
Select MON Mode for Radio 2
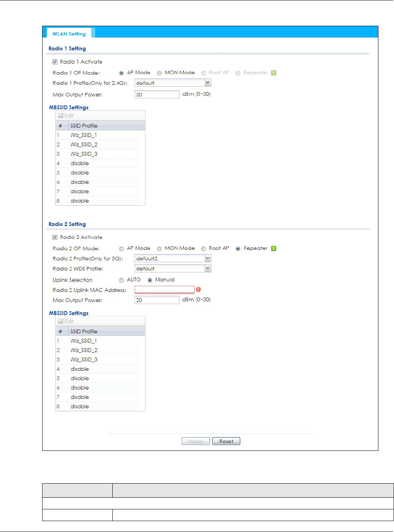click(x=159, y=249)
